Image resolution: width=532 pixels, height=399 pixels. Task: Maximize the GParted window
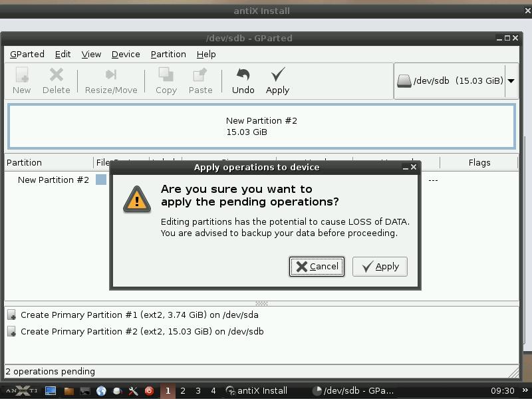pos(507,38)
